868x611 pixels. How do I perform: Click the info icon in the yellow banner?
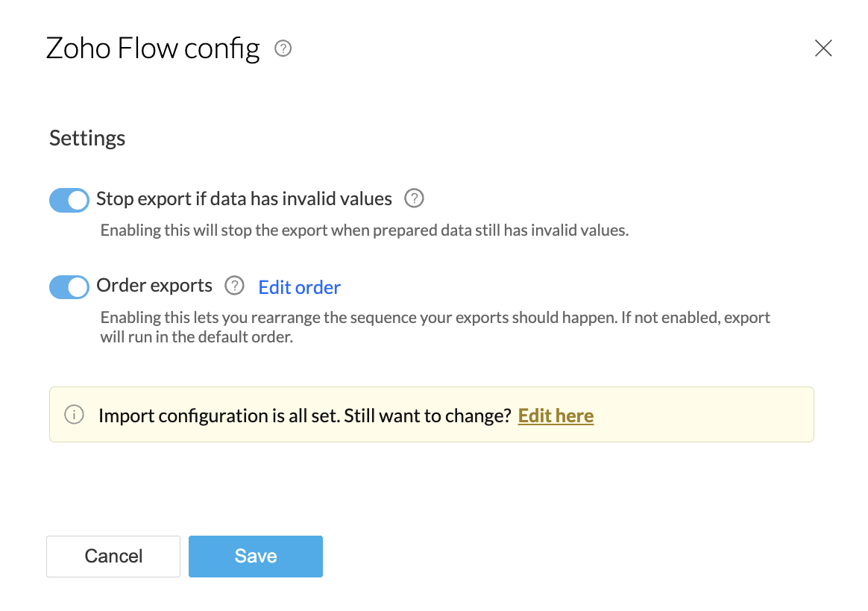pyautogui.click(x=74, y=415)
